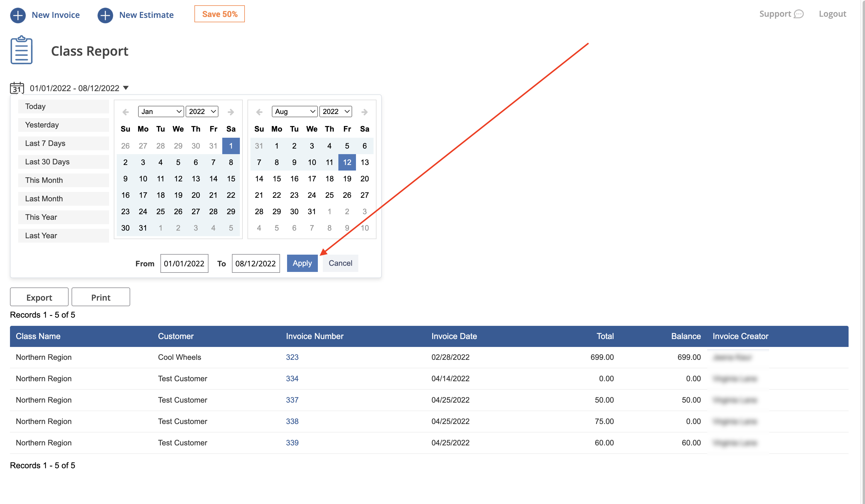The height and width of the screenshot is (504, 865).
Task: Open invoice 323 details link
Action: tap(292, 357)
